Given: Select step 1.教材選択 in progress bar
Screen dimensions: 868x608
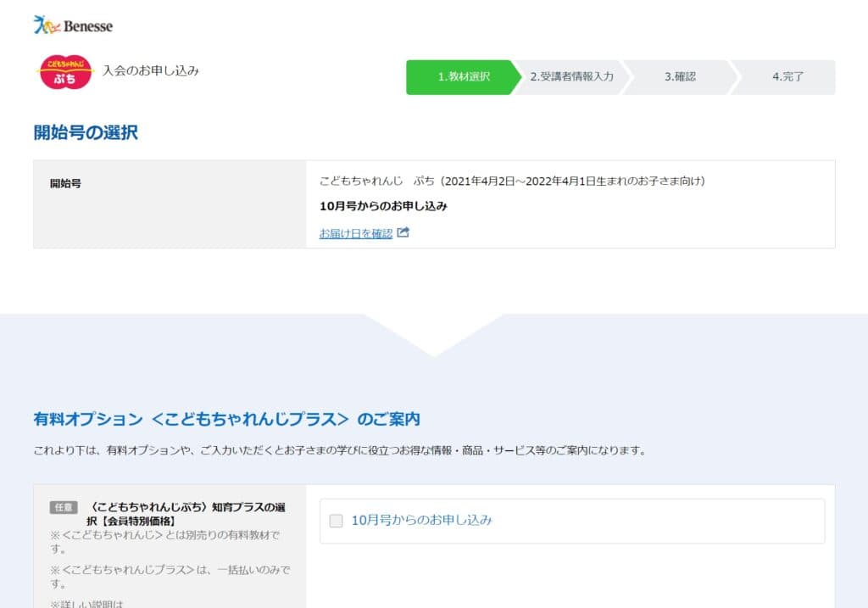Looking at the screenshot, I should 463,77.
